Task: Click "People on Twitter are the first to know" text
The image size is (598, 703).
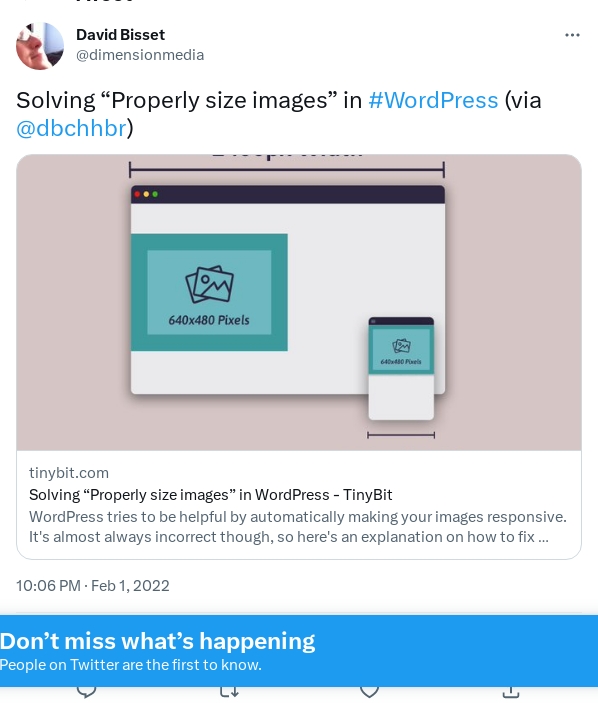Action: tap(130, 664)
